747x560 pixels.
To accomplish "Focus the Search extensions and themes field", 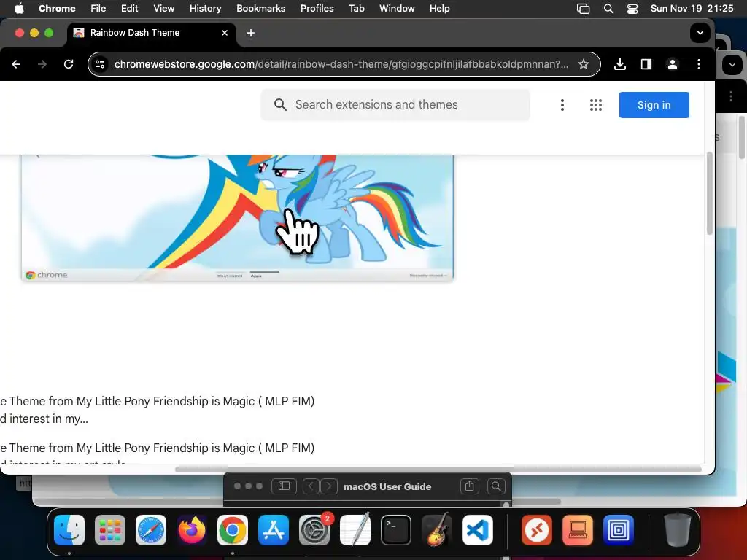I will (x=395, y=105).
